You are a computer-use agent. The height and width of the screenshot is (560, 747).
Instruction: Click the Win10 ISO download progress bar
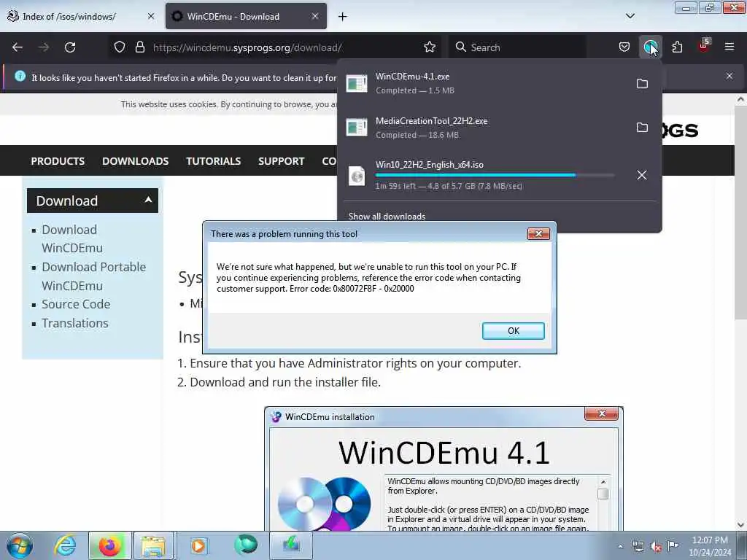[495, 175]
